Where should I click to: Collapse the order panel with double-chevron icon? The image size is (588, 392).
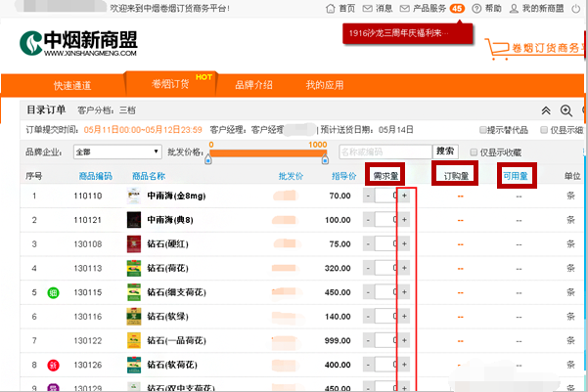[546, 110]
